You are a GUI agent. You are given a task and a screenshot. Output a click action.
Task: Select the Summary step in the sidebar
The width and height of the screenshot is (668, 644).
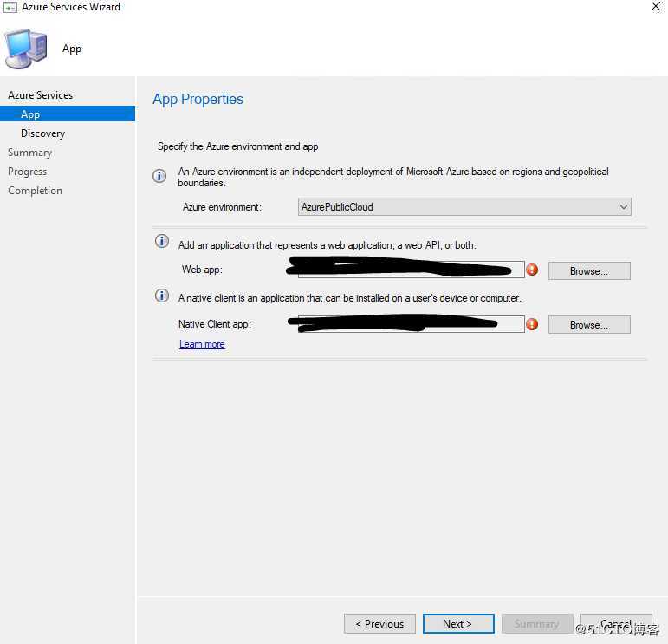tap(29, 153)
